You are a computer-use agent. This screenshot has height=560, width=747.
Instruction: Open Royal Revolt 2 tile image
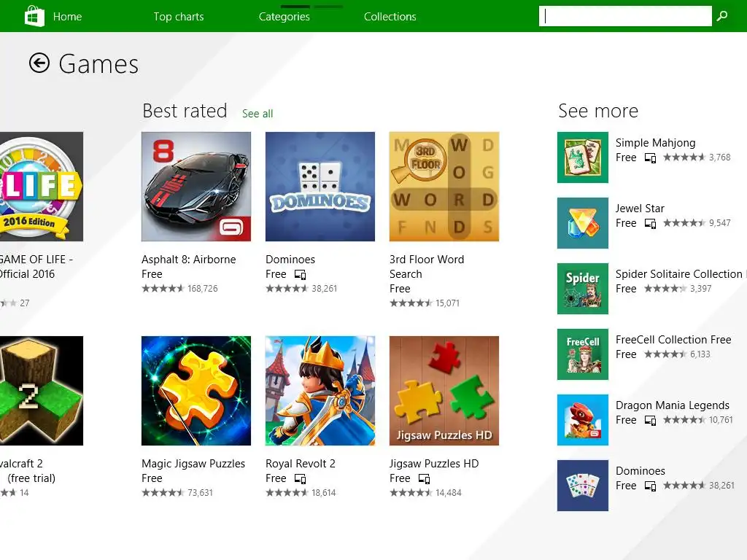pyautogui.click(x=320, y=391)
